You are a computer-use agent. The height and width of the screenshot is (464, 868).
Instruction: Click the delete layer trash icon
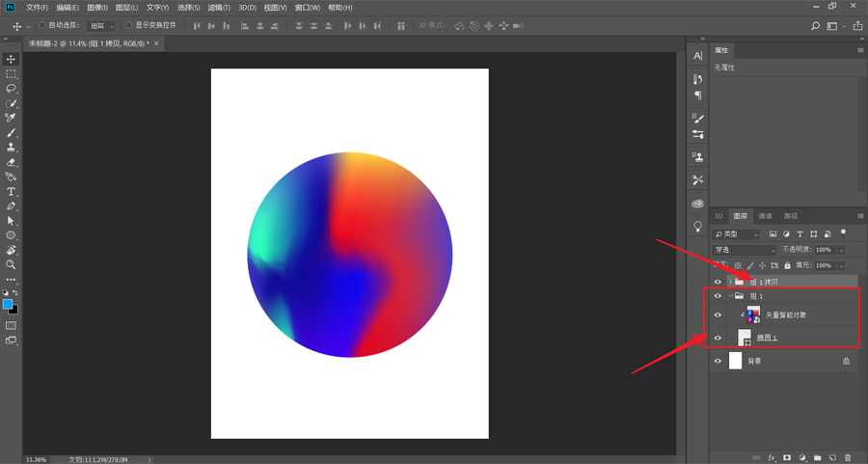tap(848, 457)
